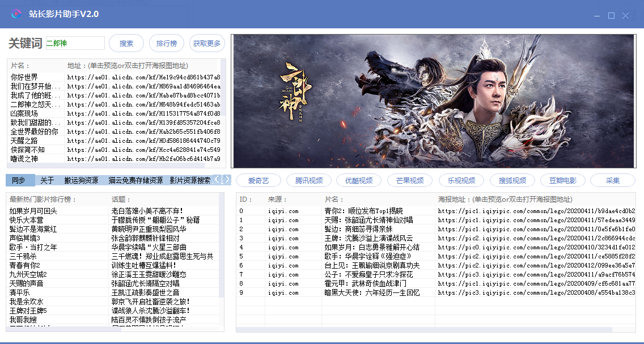This screenshot has width=644, height=344.
Task: Click 天赐的声音 in ranking list
Action: coord(26,283)
